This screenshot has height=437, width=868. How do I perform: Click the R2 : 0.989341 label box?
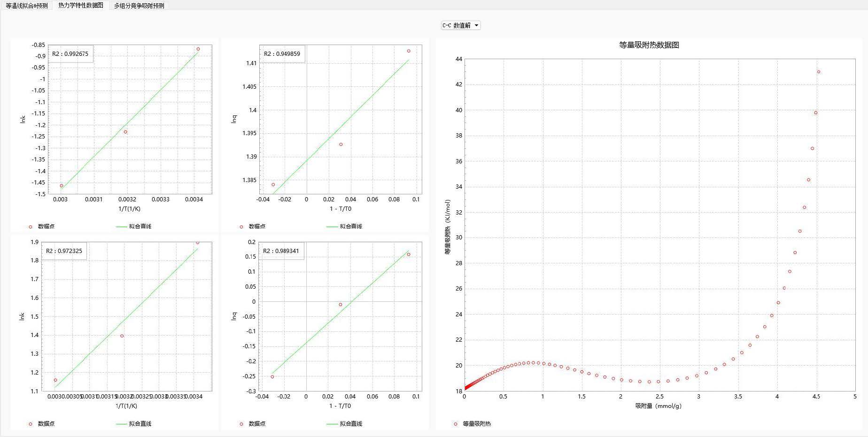pos(281,251)
